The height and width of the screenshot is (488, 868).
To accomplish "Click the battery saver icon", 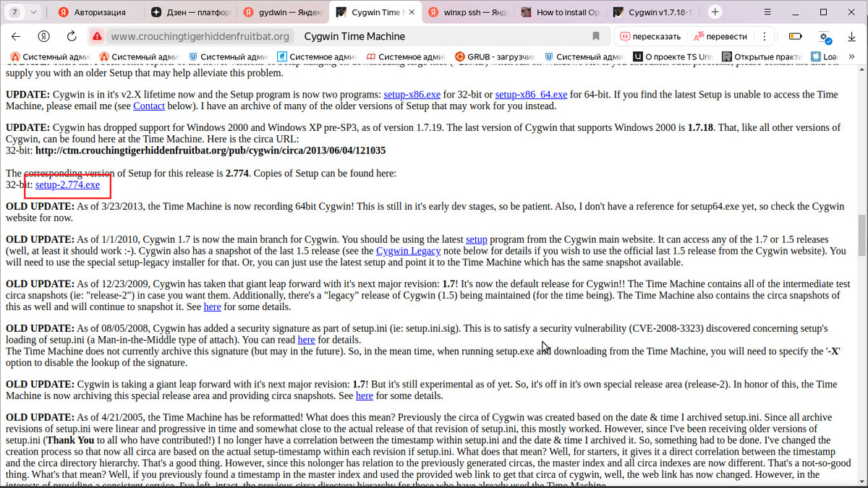I will pos(796,36).
